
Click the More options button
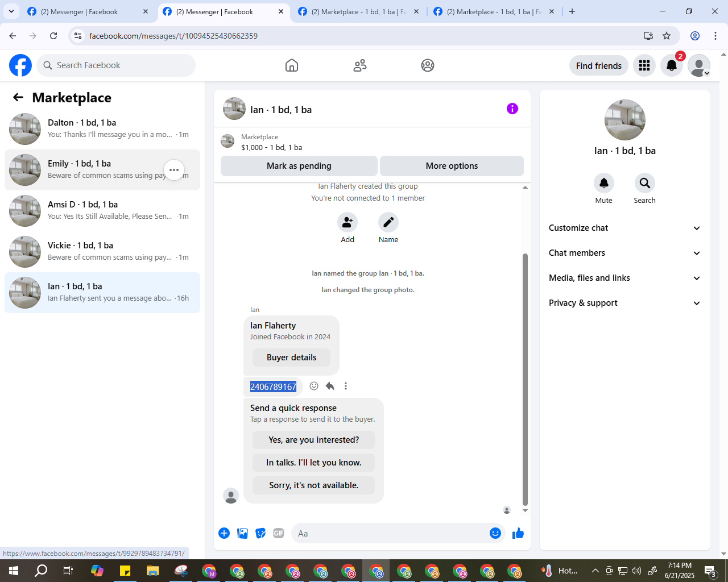tap(452, 166)
